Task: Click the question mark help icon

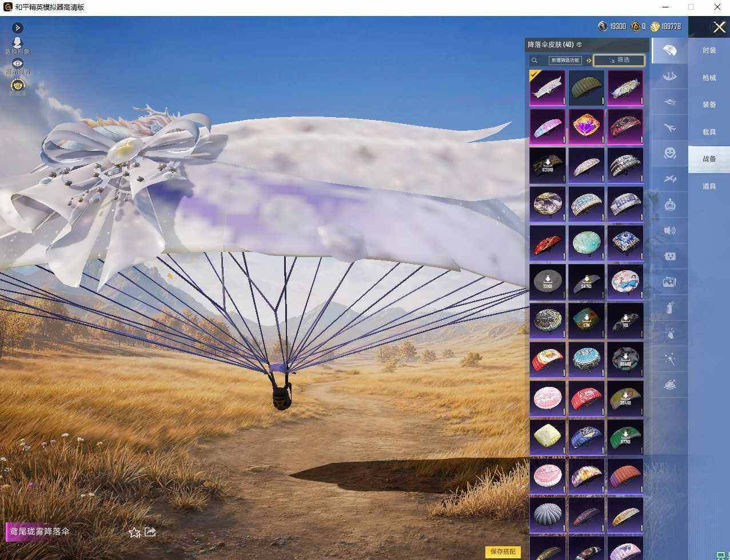Action: coord(579,45)
